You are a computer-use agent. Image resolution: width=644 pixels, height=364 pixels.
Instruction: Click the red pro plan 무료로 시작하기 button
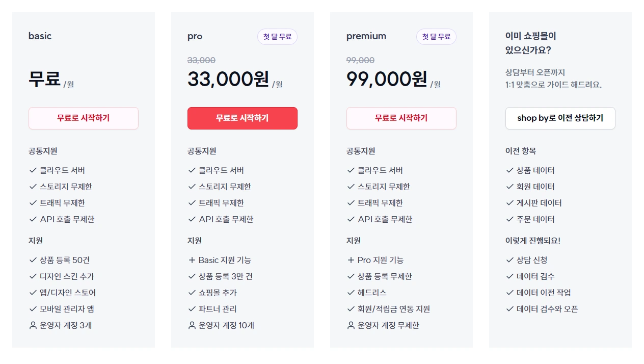coord(243,118)
